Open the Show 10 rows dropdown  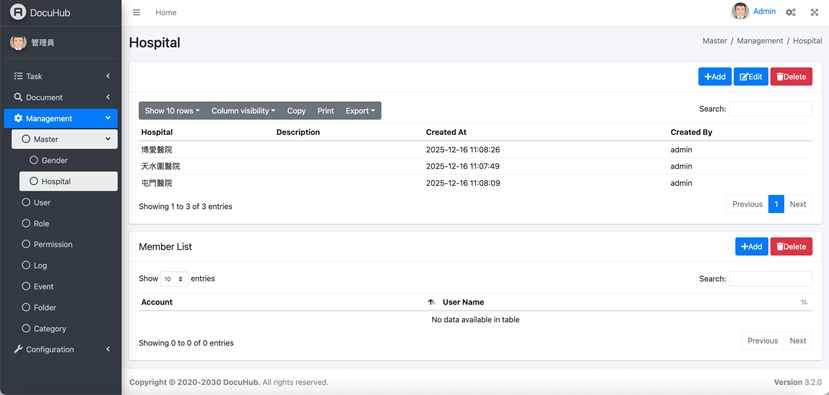[x=172, y=111]
